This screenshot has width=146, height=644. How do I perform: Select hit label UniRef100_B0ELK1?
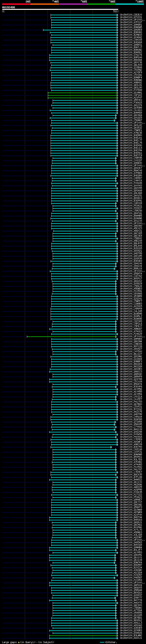coord(131,138)
